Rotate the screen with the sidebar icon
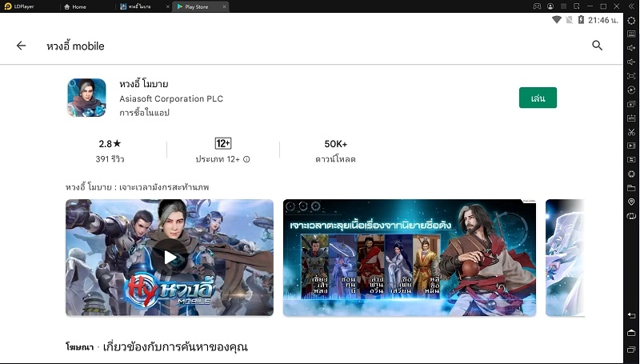Viewport: 640px width, 364px height. pos(631,216)
